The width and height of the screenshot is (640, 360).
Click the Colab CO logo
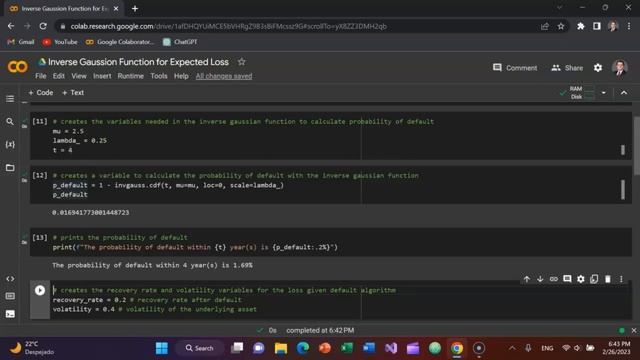click(18, 67)
